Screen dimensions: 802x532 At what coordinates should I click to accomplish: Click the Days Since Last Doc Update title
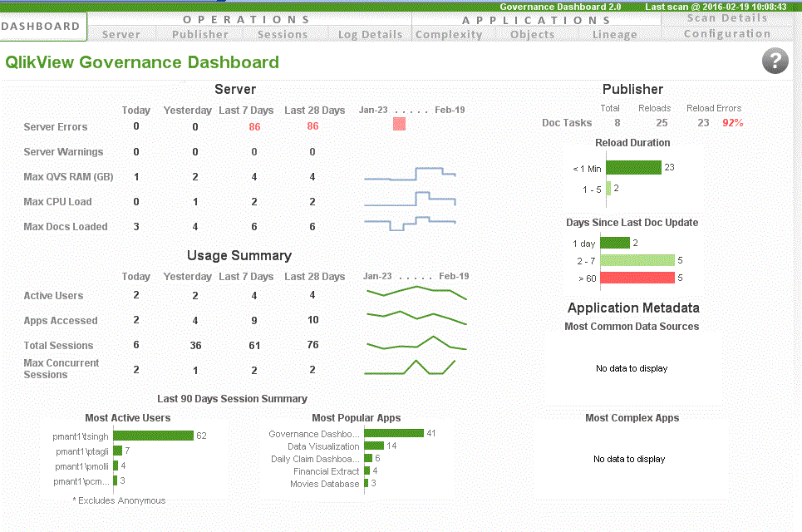[x=632, y=223]
